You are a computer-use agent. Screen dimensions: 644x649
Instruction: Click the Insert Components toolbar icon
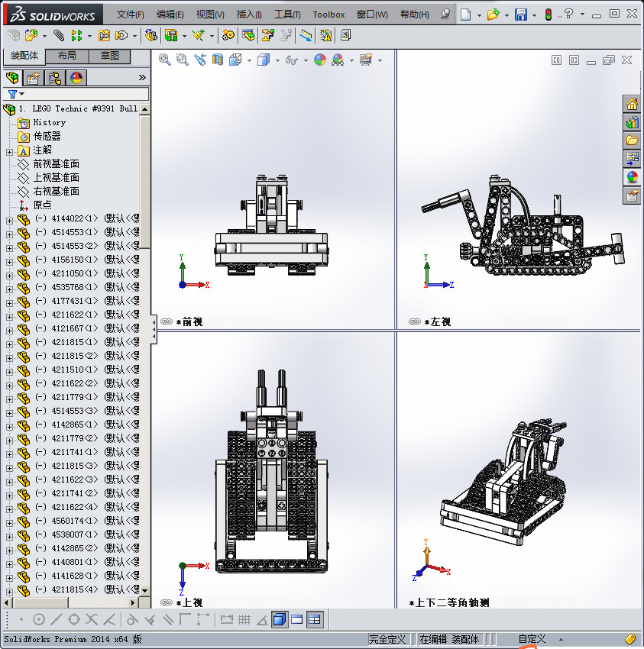click(x=31, y=36)
